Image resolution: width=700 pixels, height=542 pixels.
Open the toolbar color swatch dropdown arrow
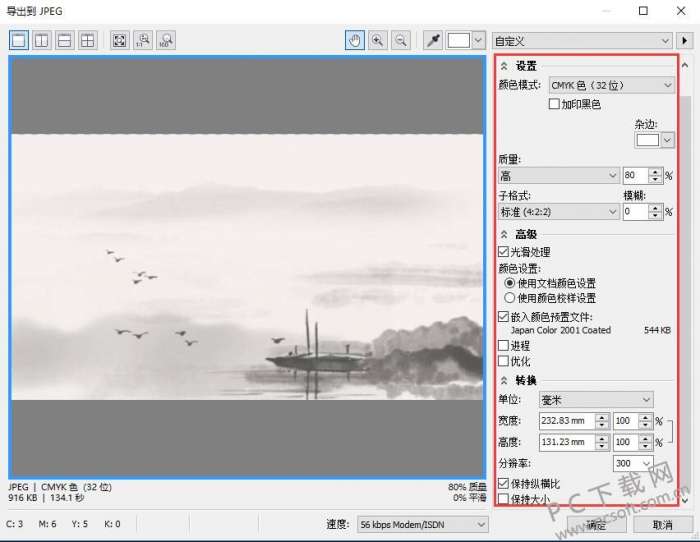(x=478, y=41)
